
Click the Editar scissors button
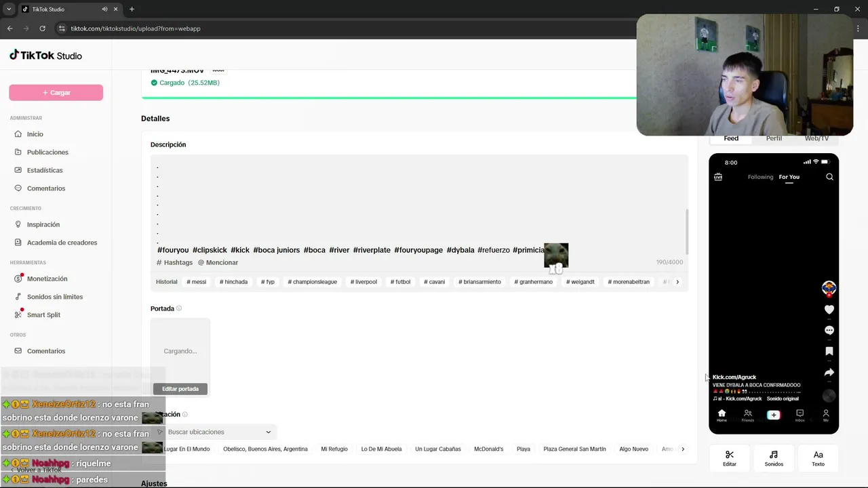(730, 458)
